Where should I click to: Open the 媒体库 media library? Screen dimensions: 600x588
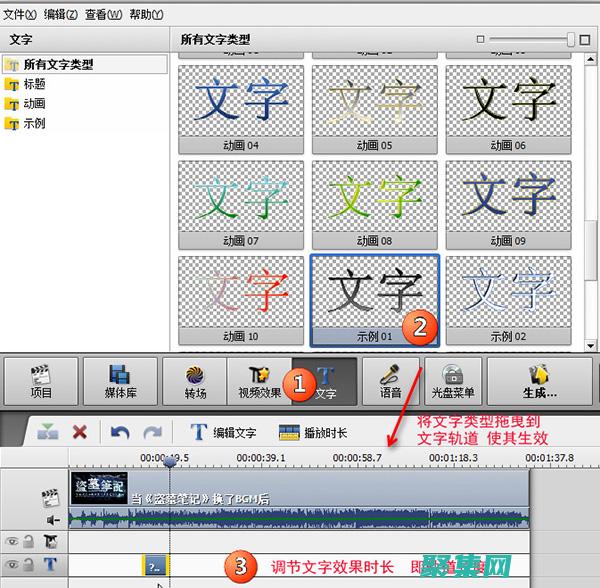120,381
